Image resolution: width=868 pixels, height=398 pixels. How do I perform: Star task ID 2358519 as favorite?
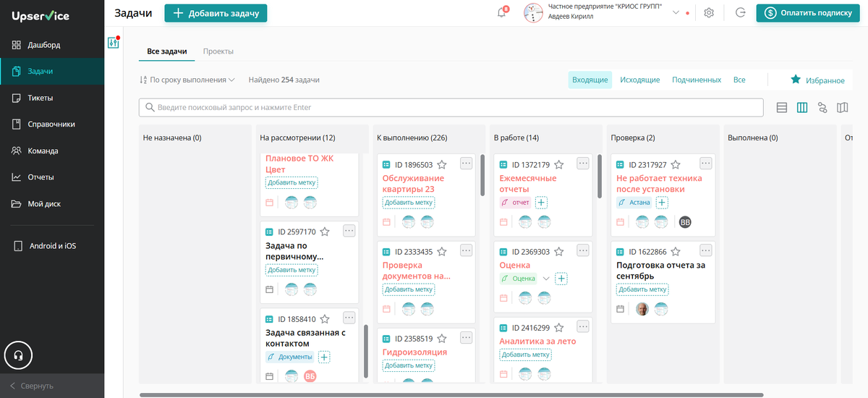pos(442,339)
